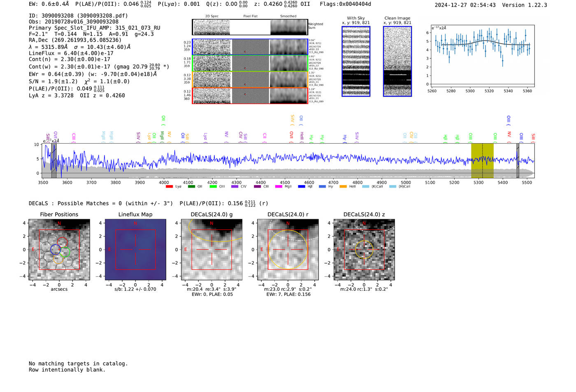Click the ID: 3090093208 line
Viewport: 576px width, 392px height.
tap(78, 16)
